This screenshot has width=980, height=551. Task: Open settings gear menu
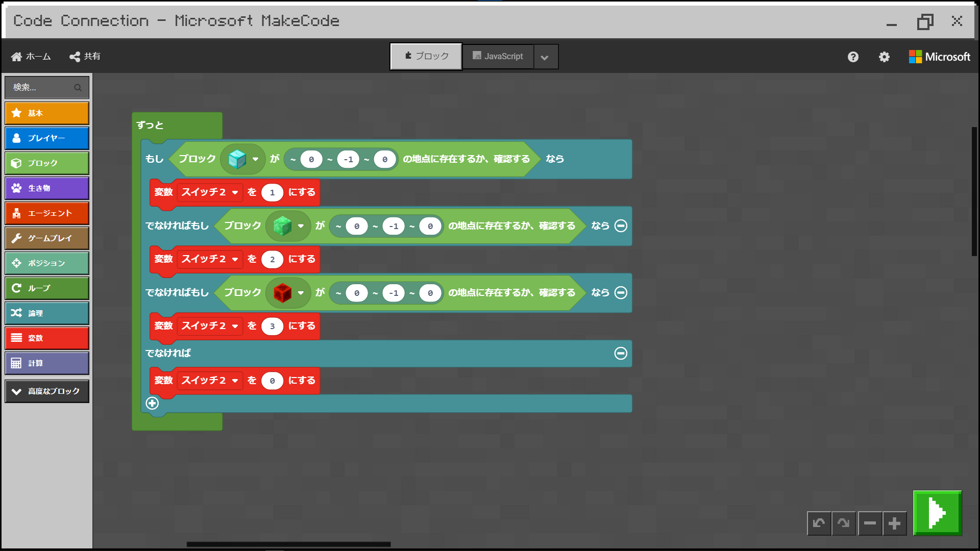[884, 57]
